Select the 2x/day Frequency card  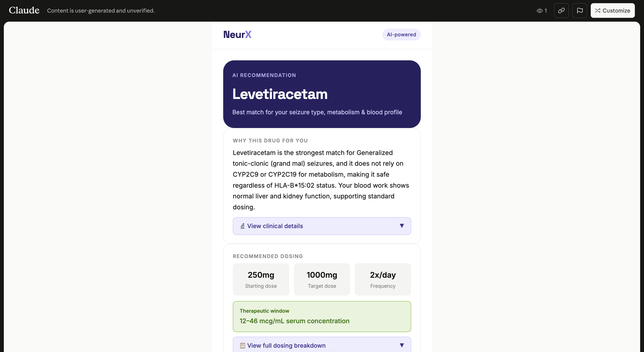coord(383,279)
